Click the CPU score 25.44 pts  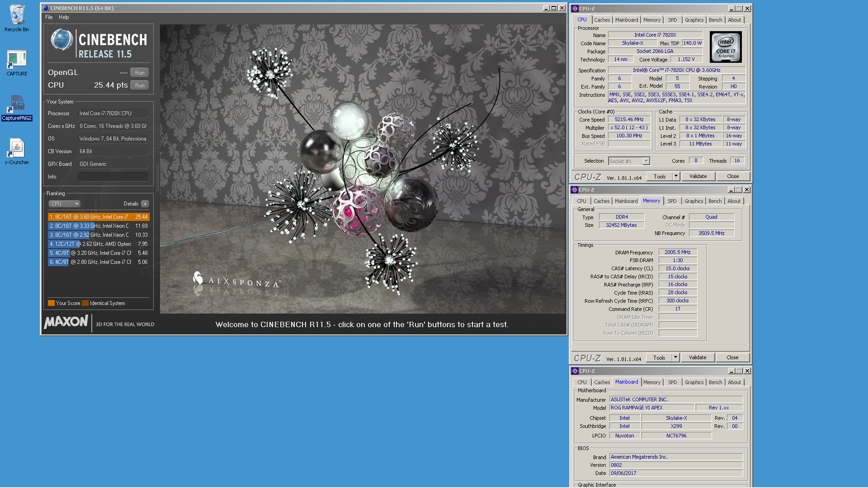point(111,85)
